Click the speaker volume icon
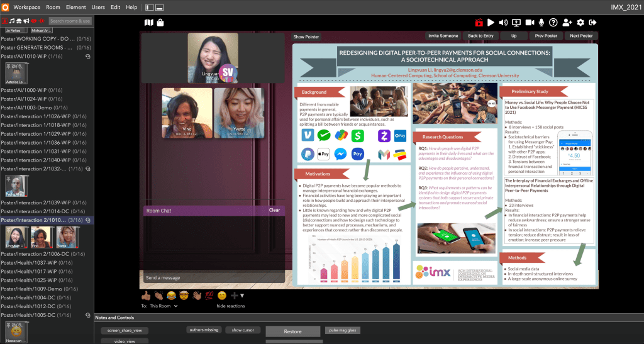Screen dimensions: 644x344 [x=503, y=23]
